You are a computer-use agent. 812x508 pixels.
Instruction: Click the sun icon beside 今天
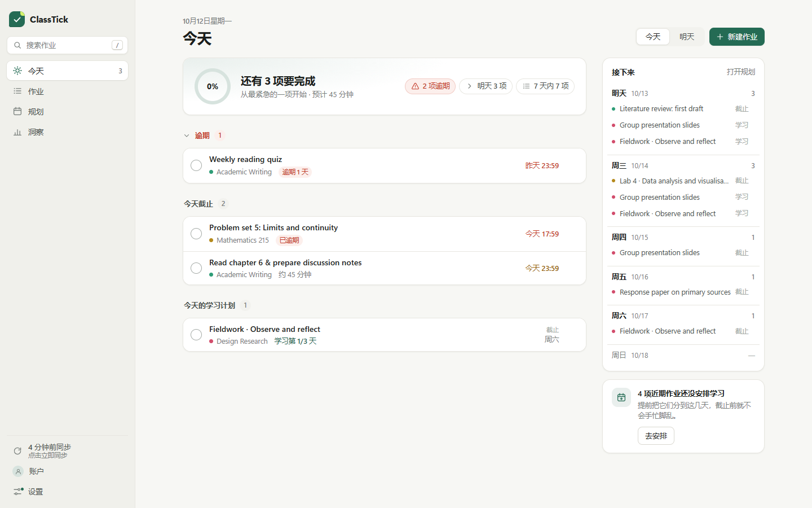point(17,71)
